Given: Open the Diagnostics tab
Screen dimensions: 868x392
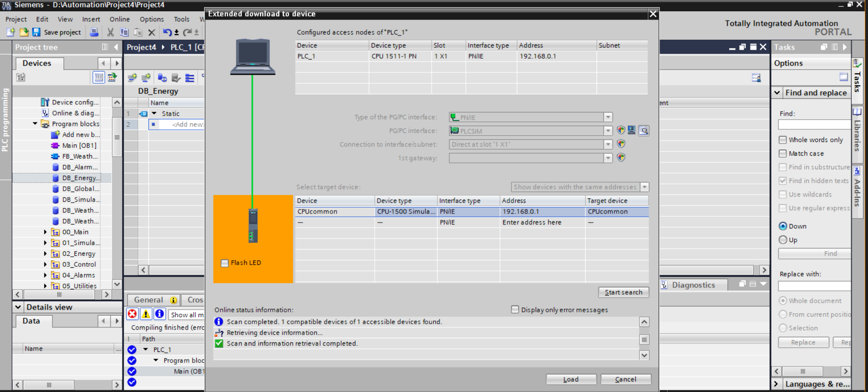Looking at the screenshot, I should point(693,285).
